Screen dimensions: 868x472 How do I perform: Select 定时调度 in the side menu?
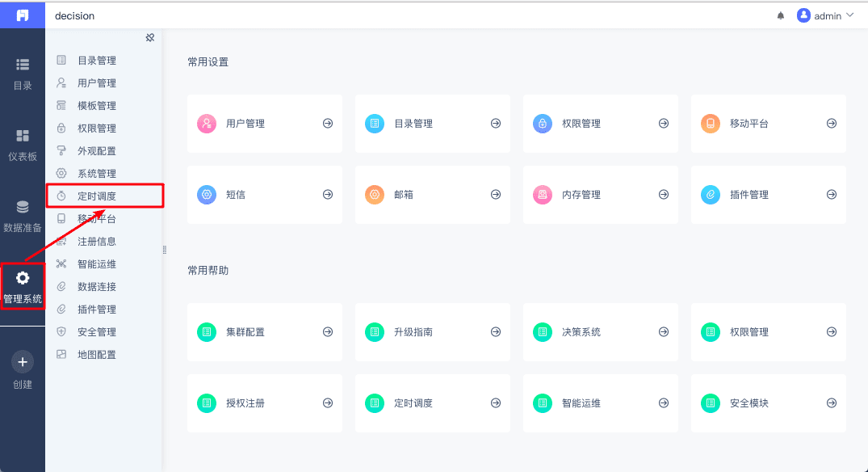tap(97, 196)
